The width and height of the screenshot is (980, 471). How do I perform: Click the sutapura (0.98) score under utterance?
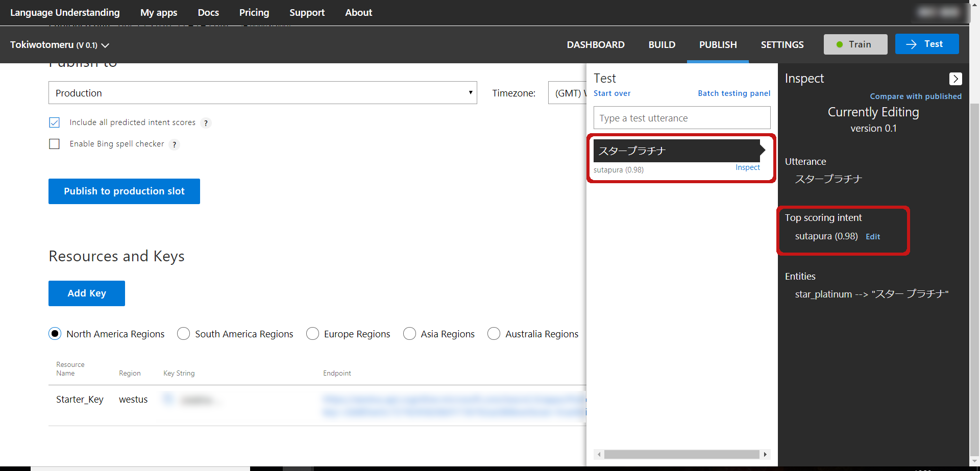tap(619, 170)
